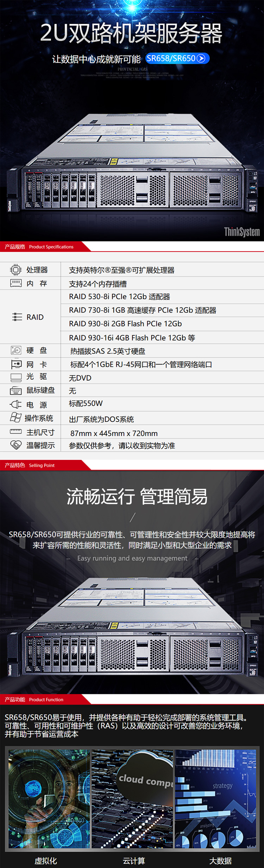Click the arrow icon in SR658/SR650 badge
Screen dimensions: 264x868
[x=201, y=58]
